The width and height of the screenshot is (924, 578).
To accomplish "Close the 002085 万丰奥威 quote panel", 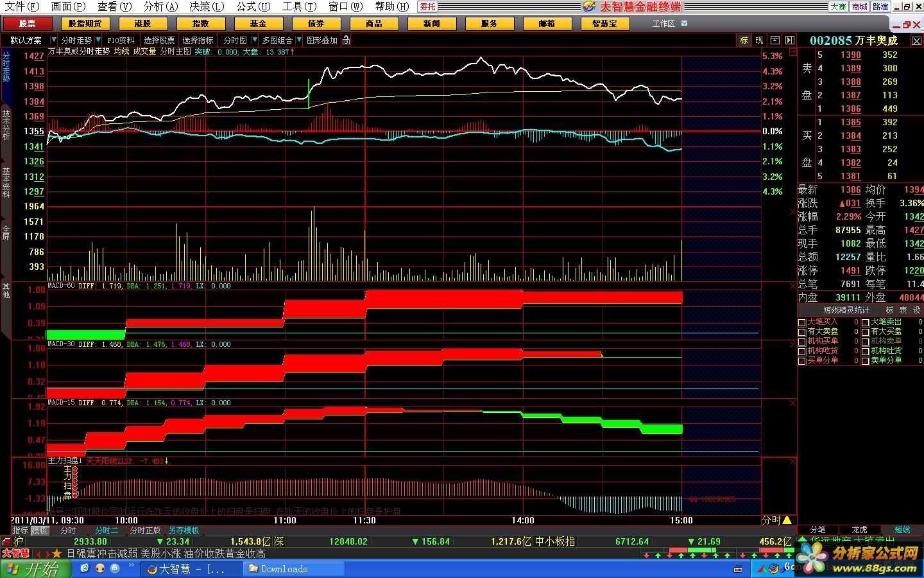I will pos(916,40).
